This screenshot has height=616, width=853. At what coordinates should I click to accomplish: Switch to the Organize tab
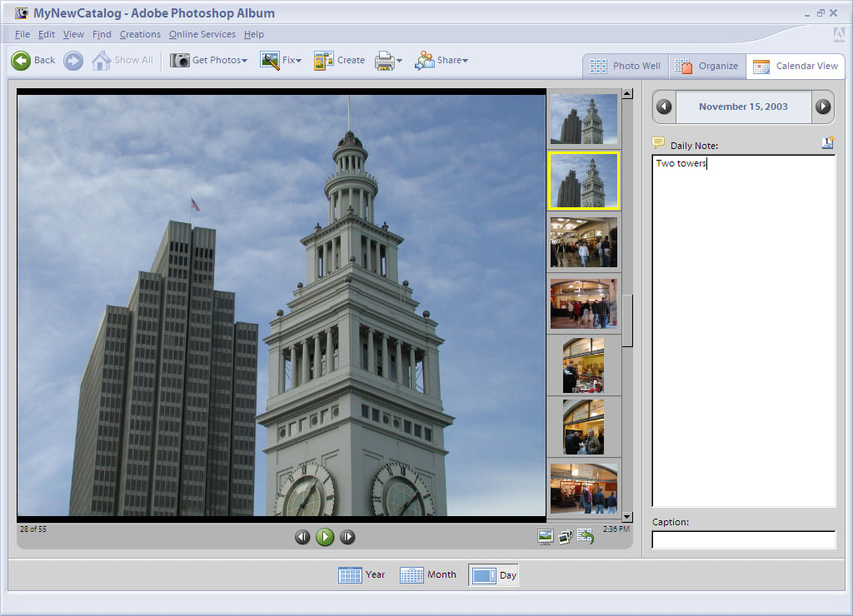pos(706,66)
